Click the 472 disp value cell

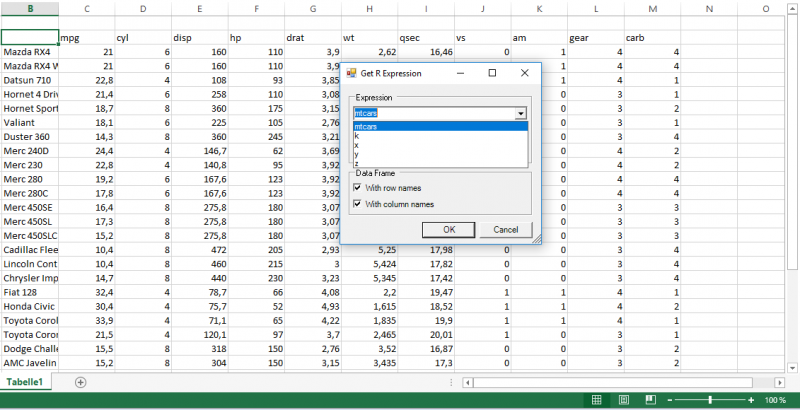coord(200,250)
